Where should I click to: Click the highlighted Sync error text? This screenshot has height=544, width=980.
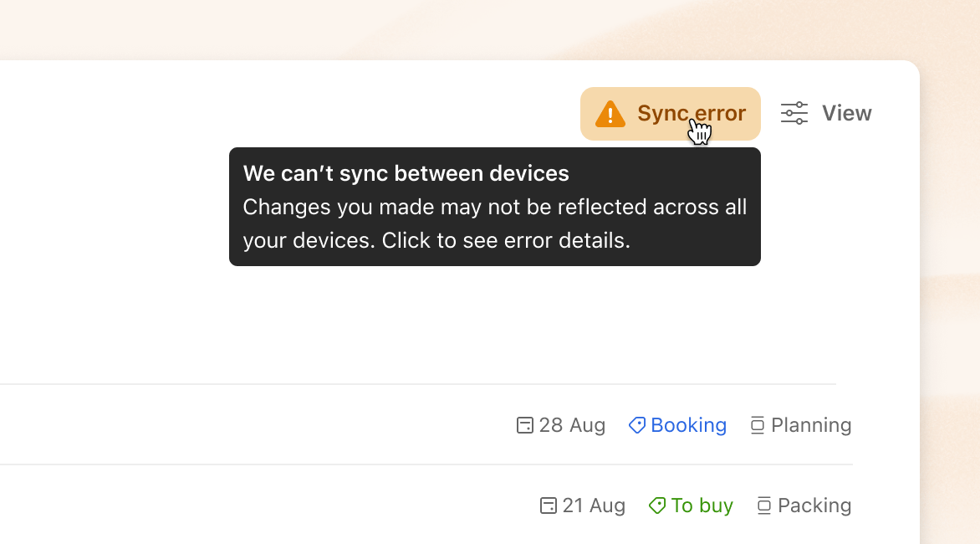(691, 112)
